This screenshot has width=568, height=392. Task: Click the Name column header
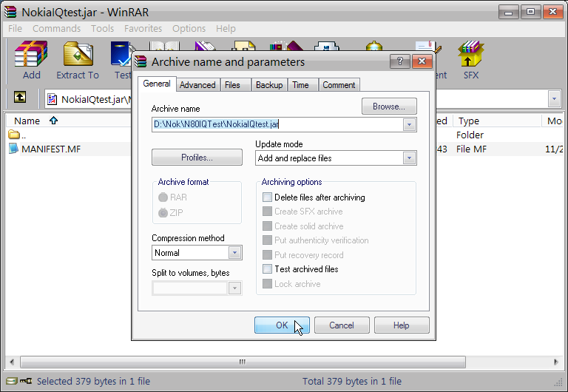click(69, 121)
